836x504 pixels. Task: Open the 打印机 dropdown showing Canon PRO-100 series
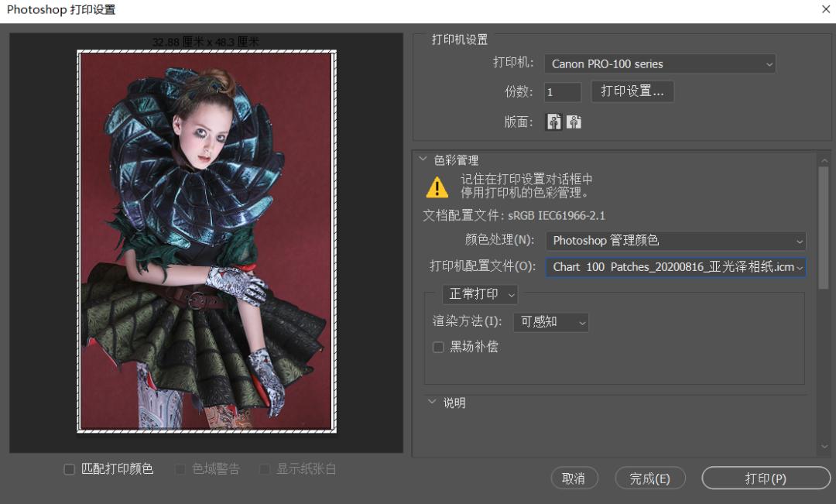[x=660, y=63]
